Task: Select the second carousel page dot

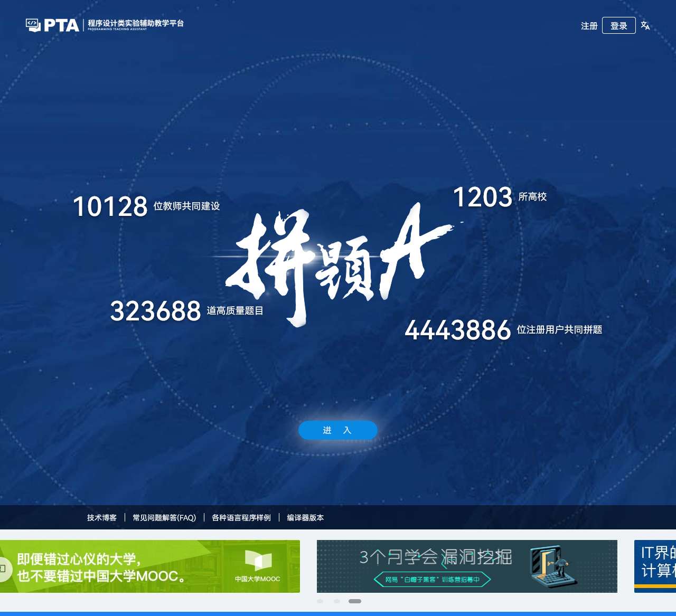Action: (337, 601)
